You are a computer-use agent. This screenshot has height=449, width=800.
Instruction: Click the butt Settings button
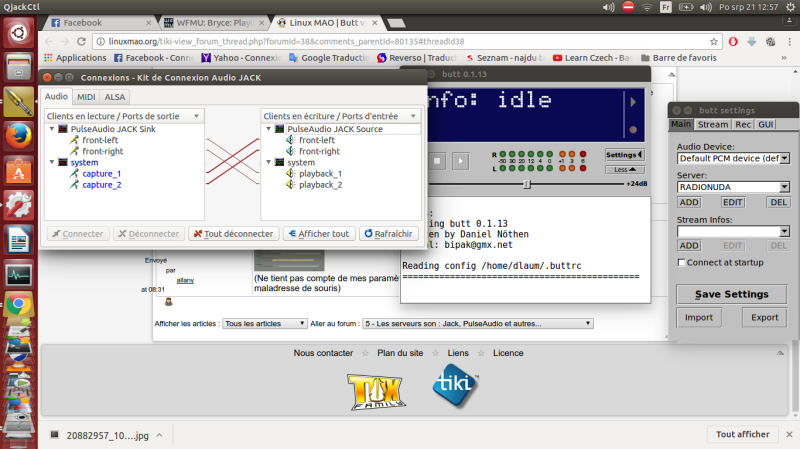(624, 155)
